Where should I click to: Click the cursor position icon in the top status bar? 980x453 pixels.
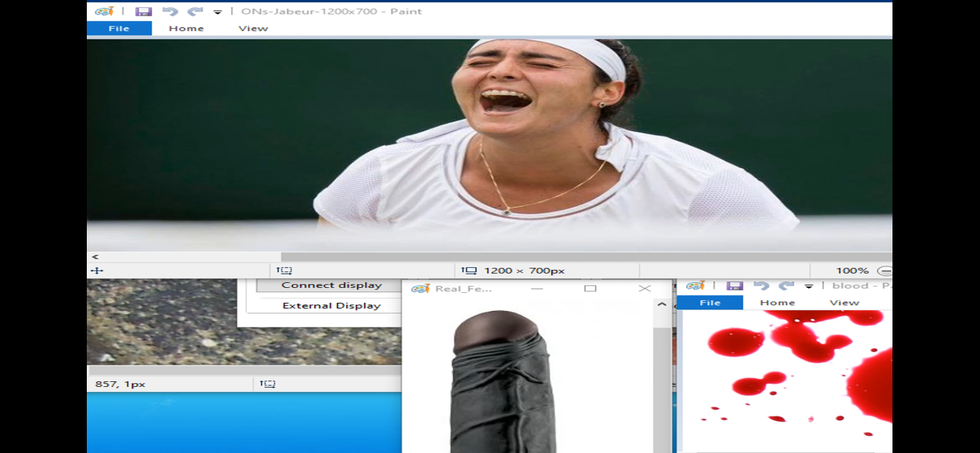97,271
